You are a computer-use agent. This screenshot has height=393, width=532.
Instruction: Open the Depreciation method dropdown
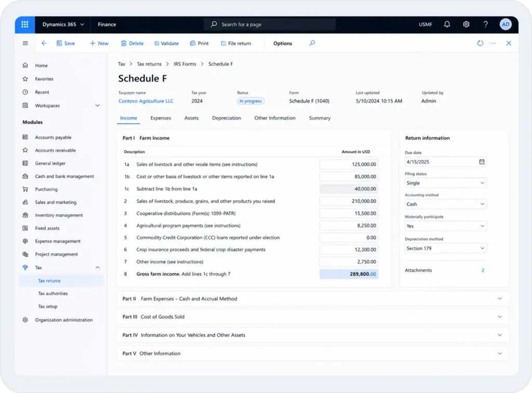pyautogui.click(x=445, y=248)
